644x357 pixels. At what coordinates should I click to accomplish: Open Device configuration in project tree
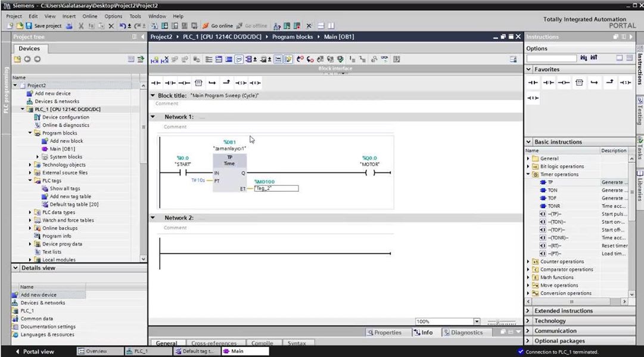[66, 117]
